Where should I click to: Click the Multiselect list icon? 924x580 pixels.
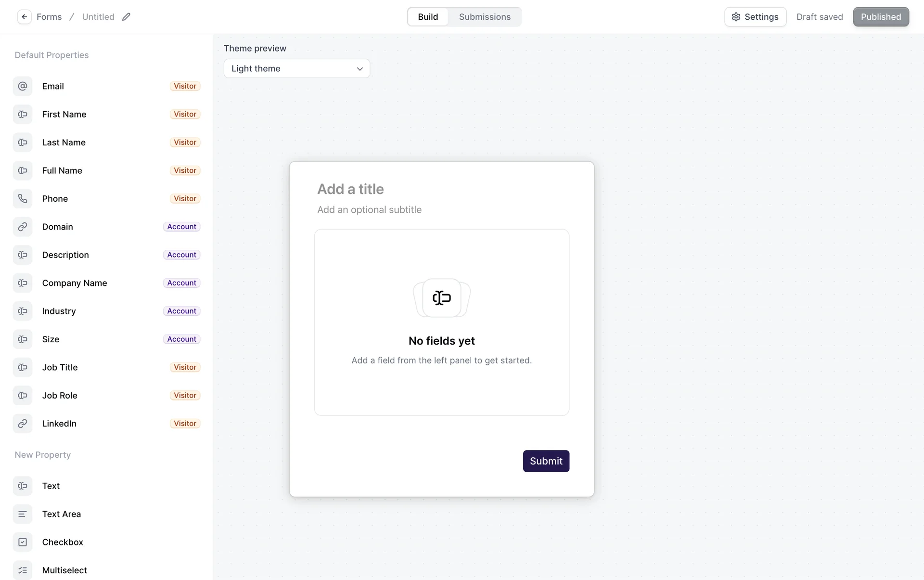pyautogui.click(x=23, y=570)
